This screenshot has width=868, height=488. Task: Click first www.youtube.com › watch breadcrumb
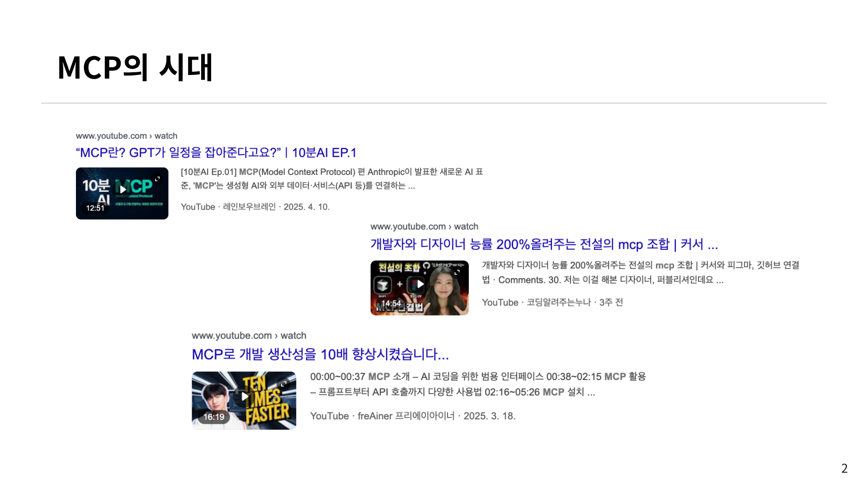click(127, 136)
